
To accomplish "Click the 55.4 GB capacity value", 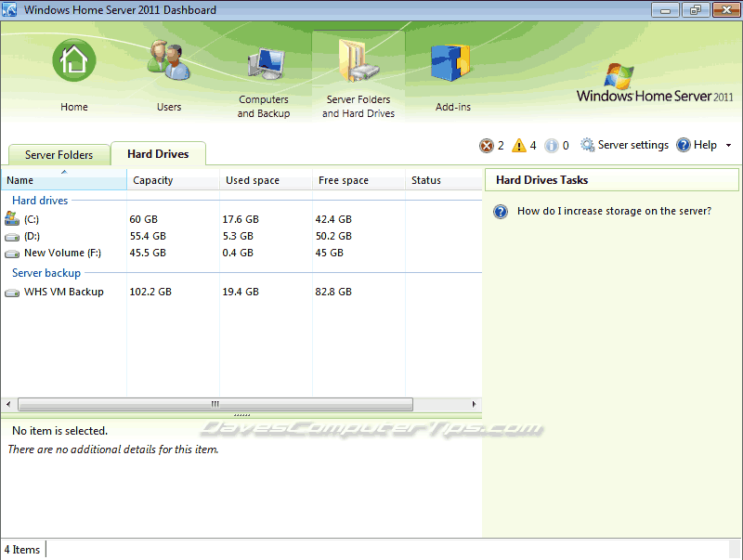I will 148,236.
